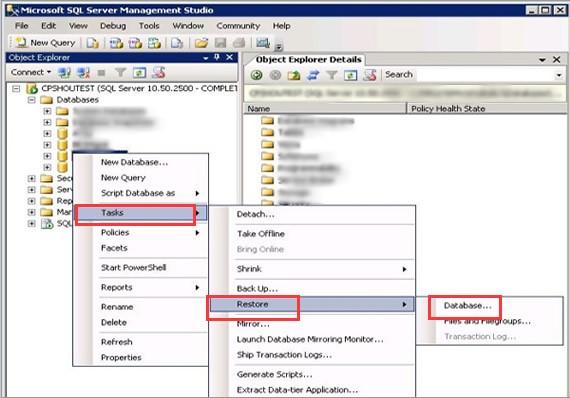Click the Filter funnel icon in Object Explorer
This screenshot has width=570, height=398.
tap(120, 72)
